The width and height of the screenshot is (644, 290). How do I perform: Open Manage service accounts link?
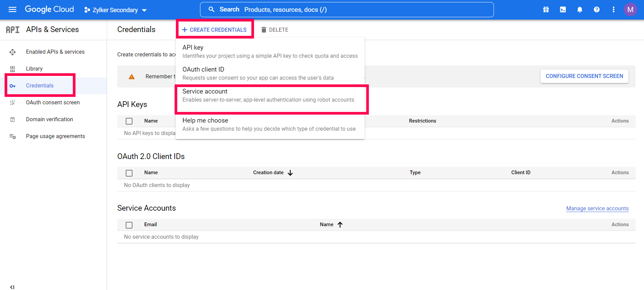tap(597, 208)
